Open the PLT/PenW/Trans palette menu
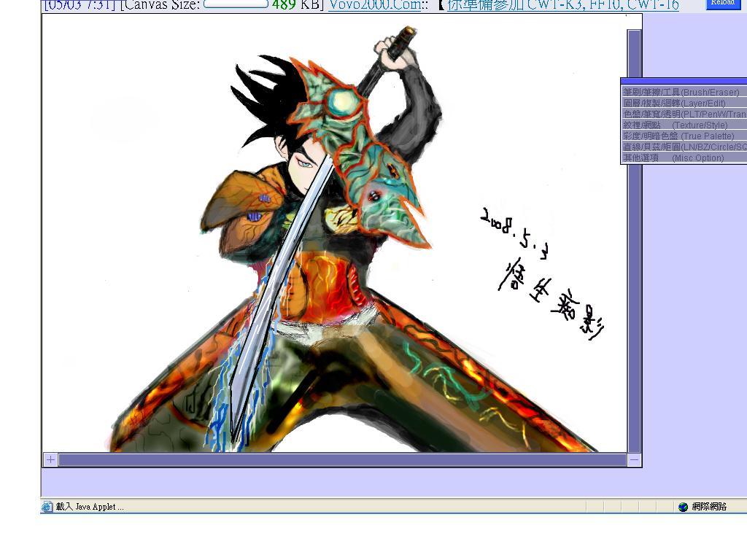The width and height of the screenshot is (747, 560). [x=684, y=114]
